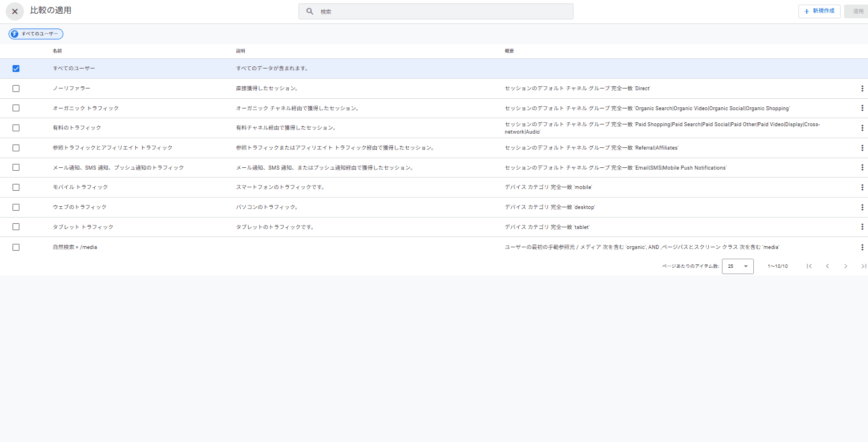868x442 pixels.
Task: Open more options for タブレット トラフィック row
Action: coord(862,227)
